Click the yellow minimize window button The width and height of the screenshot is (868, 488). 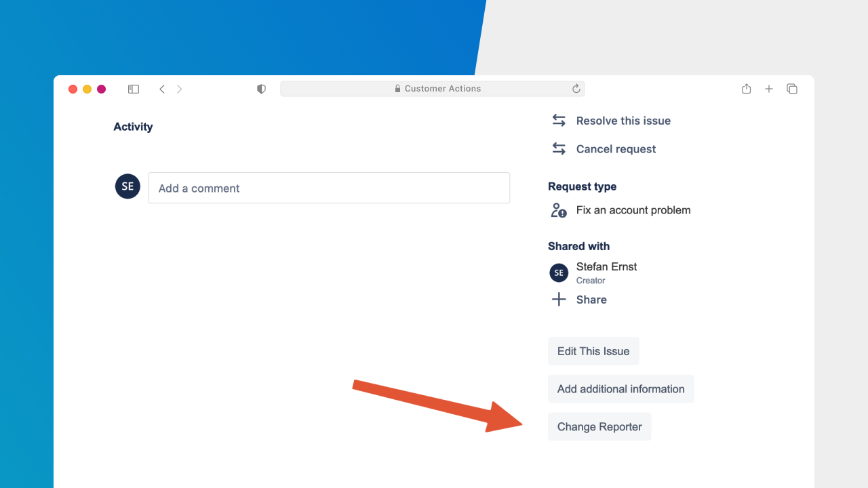(87, 89)
